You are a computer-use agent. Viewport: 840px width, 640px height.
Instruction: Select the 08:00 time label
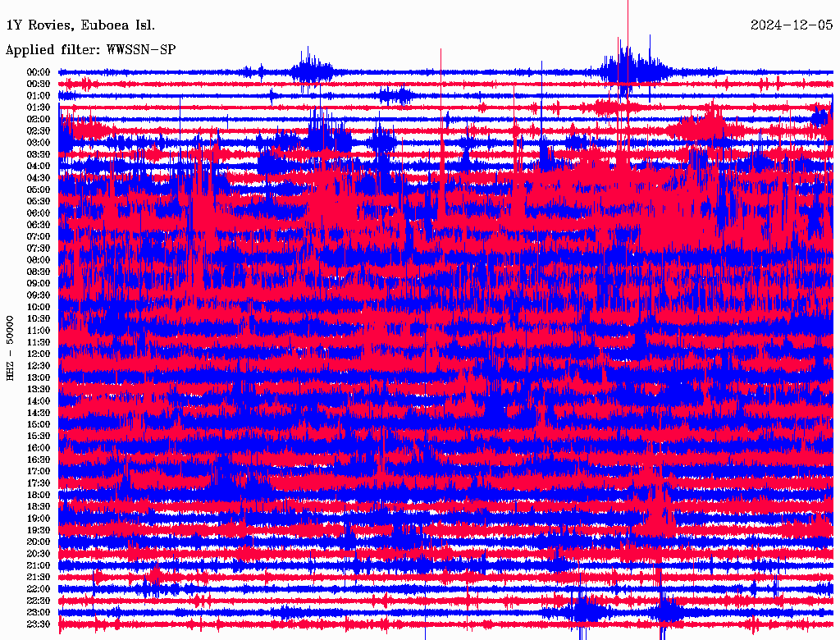[39, 260]
